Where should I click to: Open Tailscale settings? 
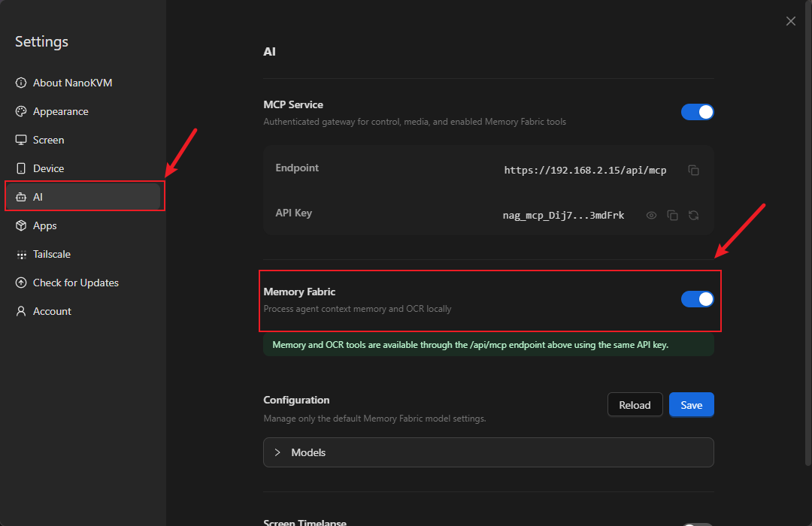tap(83, 254)
